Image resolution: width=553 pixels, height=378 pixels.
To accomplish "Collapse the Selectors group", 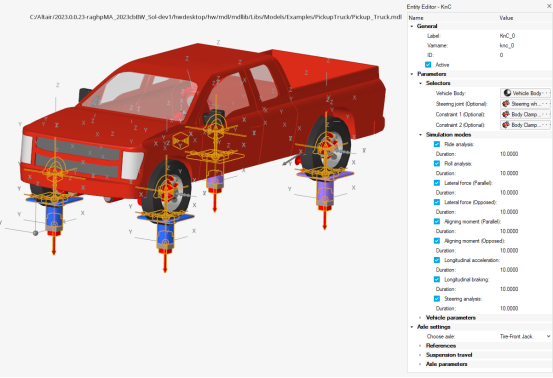I will click(420, 83).
